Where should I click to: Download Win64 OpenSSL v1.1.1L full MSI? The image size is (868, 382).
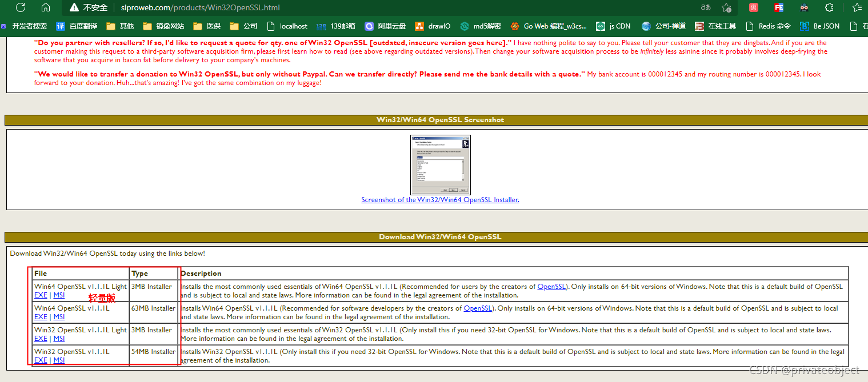[x=59, y=317]
